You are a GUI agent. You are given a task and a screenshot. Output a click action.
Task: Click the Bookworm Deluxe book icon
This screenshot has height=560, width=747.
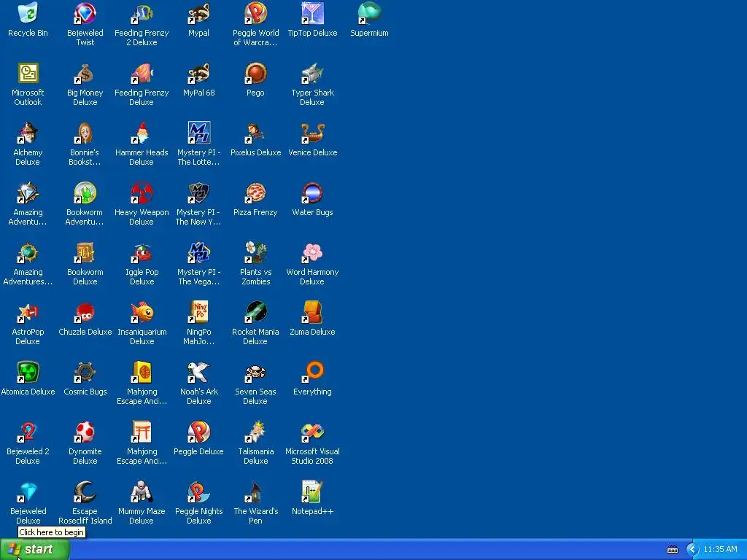85,252
